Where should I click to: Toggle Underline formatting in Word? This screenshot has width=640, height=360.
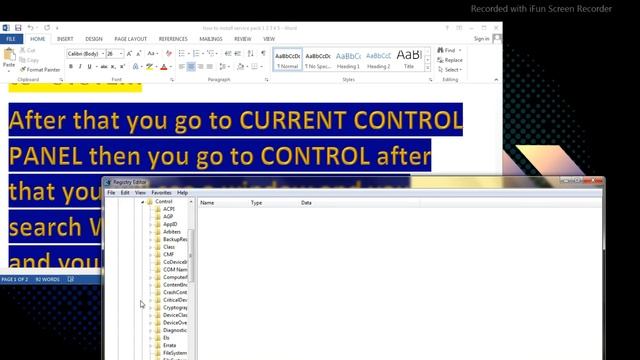[89, 67]
